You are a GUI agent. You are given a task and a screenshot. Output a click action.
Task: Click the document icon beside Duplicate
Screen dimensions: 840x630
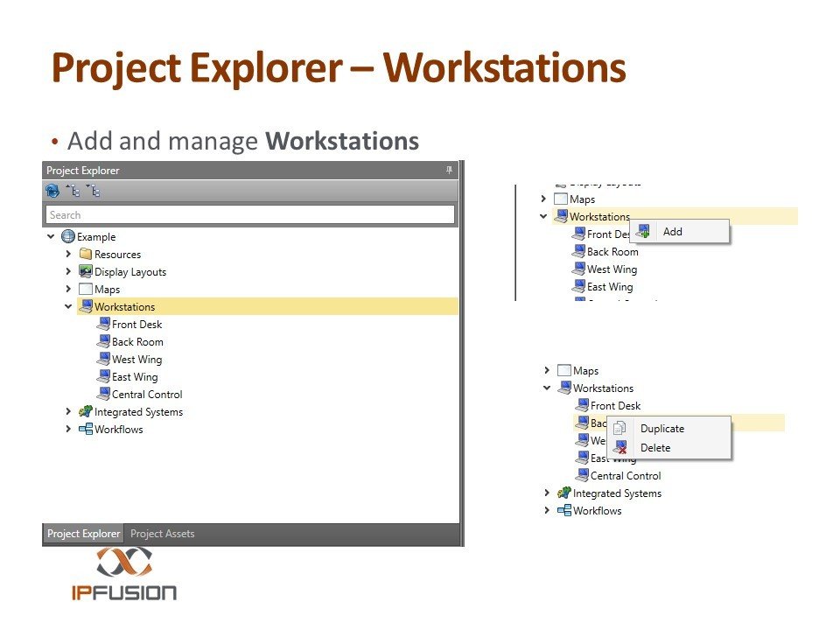pyautogui.click(x=619, y=428)
